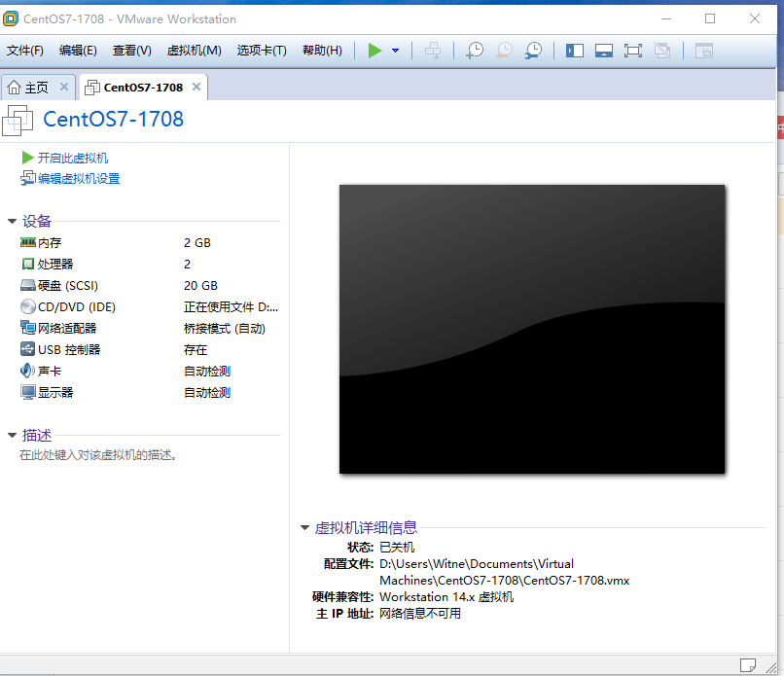Click the Unity mode toolbar icon
This screenshot has width=784, height=676.
pyautogui.click(x=662, y=51)
